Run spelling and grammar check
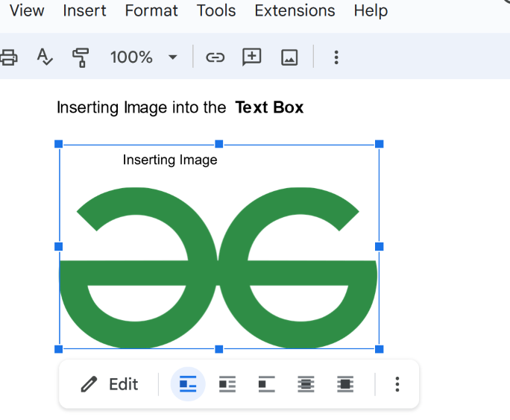This screenshot has height=420, width=510. tap(45, 57)
